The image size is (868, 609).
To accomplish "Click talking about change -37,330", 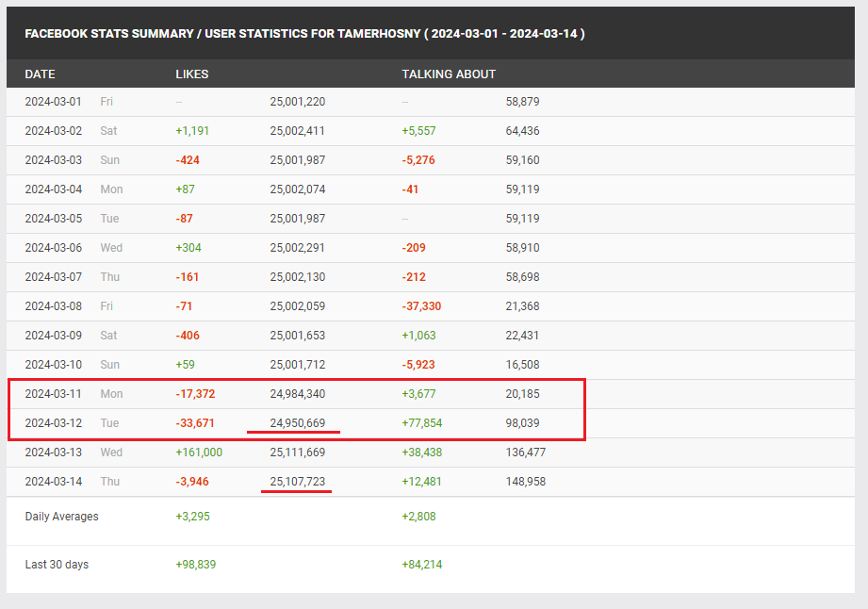I will click(421, 306).
